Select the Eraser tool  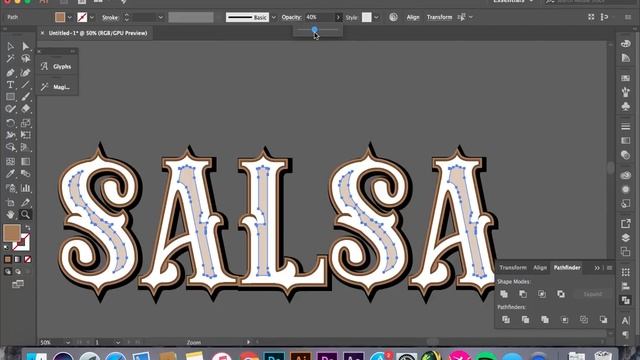(26, 109)
